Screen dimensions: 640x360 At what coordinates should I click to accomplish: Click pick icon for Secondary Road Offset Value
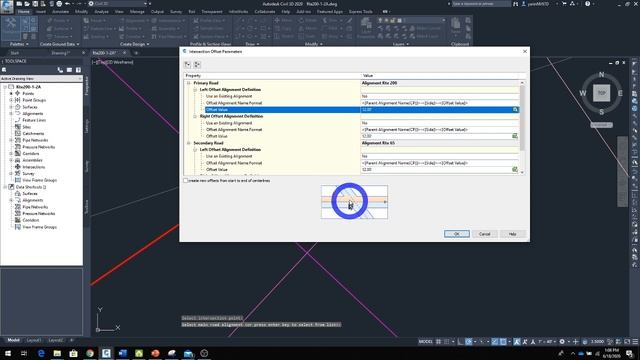[x=515, y=169]
